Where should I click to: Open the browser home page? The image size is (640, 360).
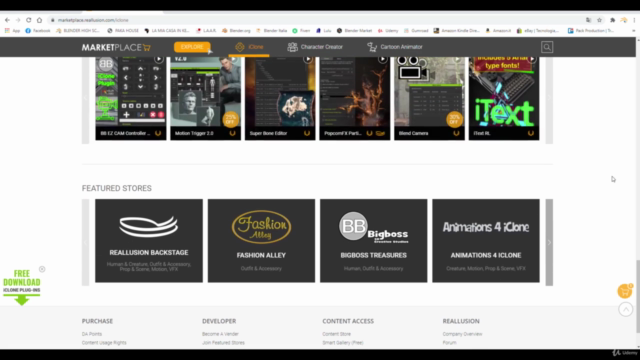click(x=39, y=20)
